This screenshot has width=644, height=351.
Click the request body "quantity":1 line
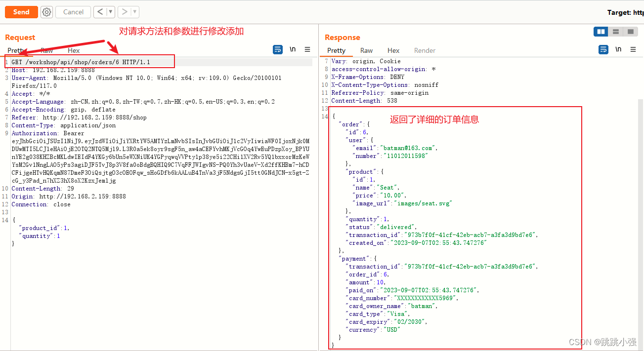40,236
